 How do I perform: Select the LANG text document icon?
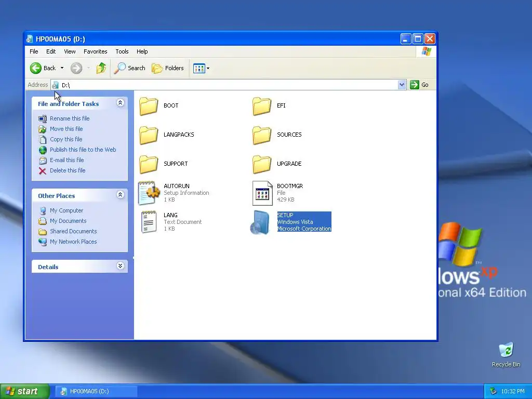(x=149, y=222)
